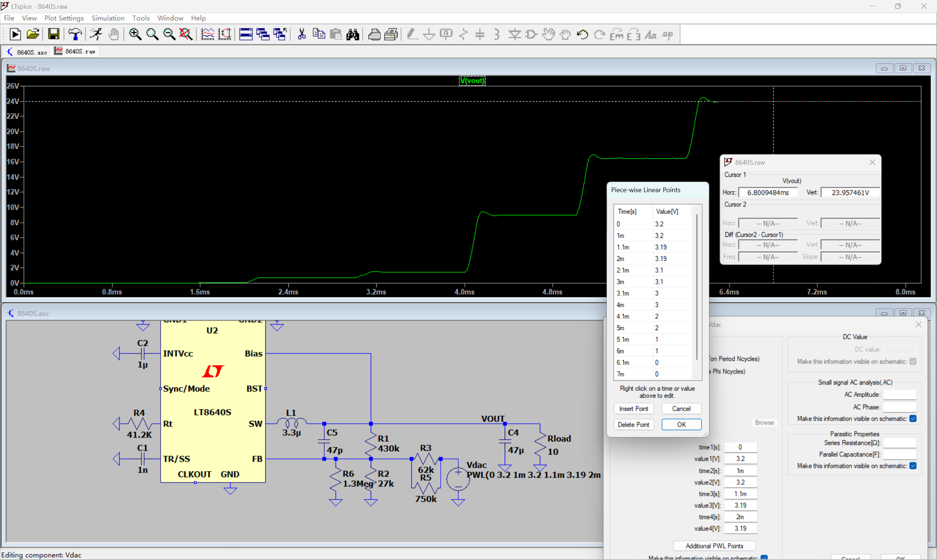Open the Tools menu
Viewport: 937px width, 560px height.
(141, 18)
